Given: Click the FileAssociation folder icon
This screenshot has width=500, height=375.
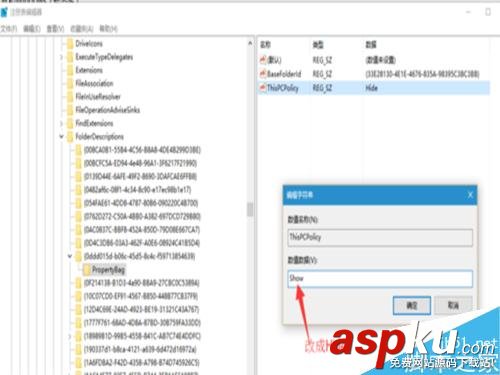Looking at the screenshot, I should [70, 84].
